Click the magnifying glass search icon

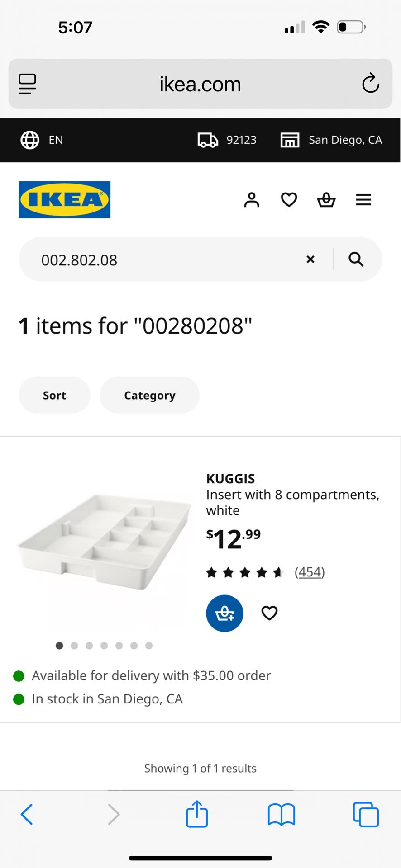point(356,259)
